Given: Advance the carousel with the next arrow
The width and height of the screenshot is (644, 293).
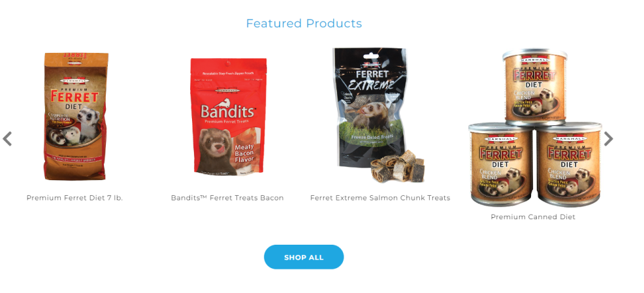Looking at the screenshot, I should [x=608, y=139].
